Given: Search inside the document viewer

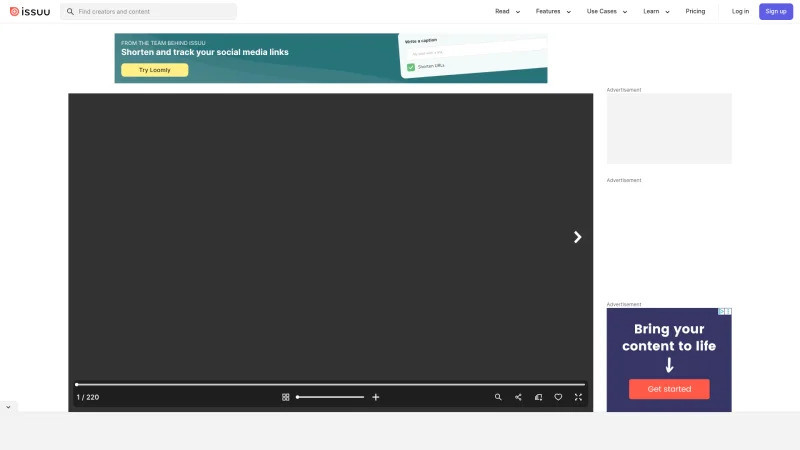Looking at the screenshot, I should [498, 397].
